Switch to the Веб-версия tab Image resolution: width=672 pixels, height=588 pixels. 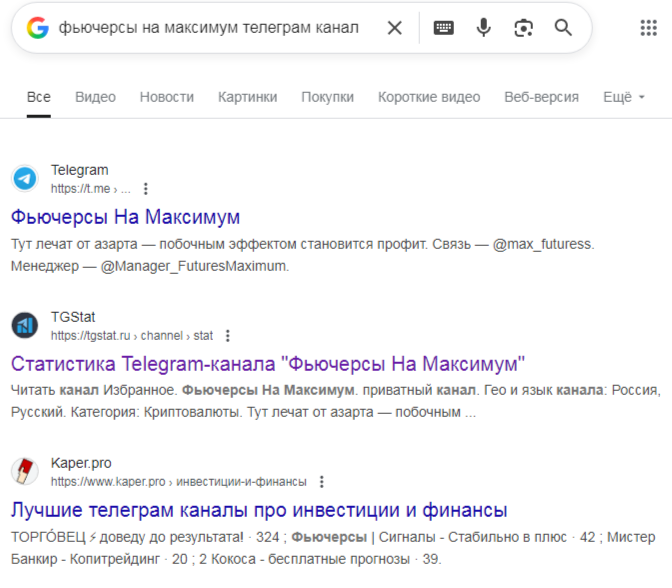[x=541, y=97]
